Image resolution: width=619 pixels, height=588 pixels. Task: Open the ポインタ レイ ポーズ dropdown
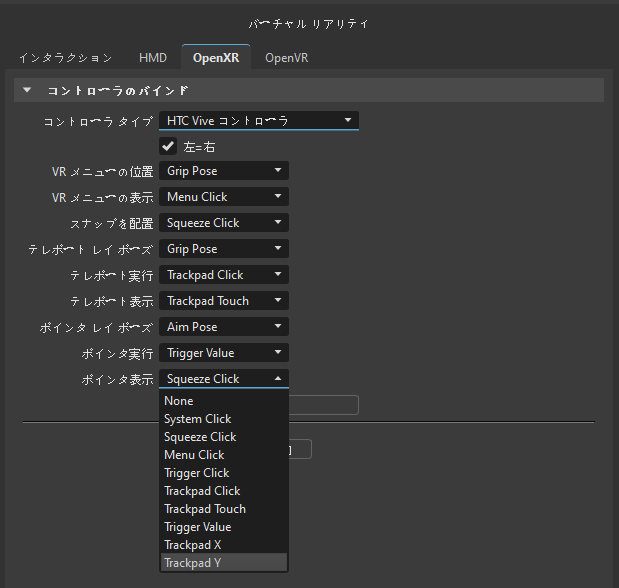point(224,327)
